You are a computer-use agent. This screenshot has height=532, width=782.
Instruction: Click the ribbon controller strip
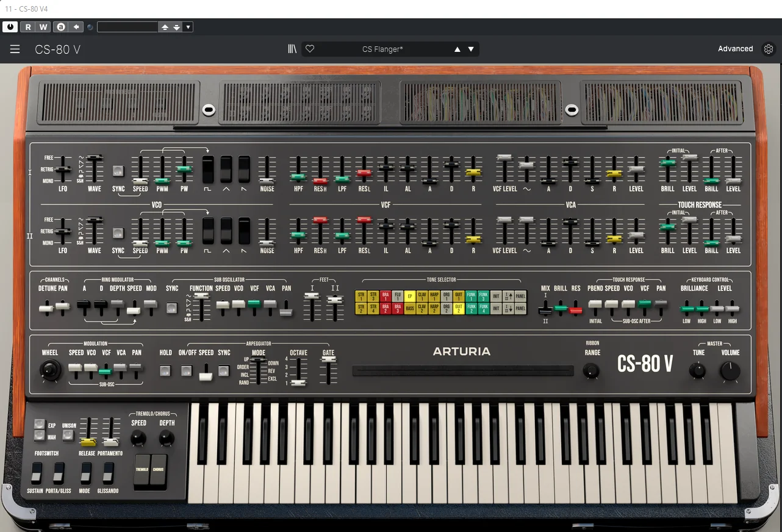point(463,371)
